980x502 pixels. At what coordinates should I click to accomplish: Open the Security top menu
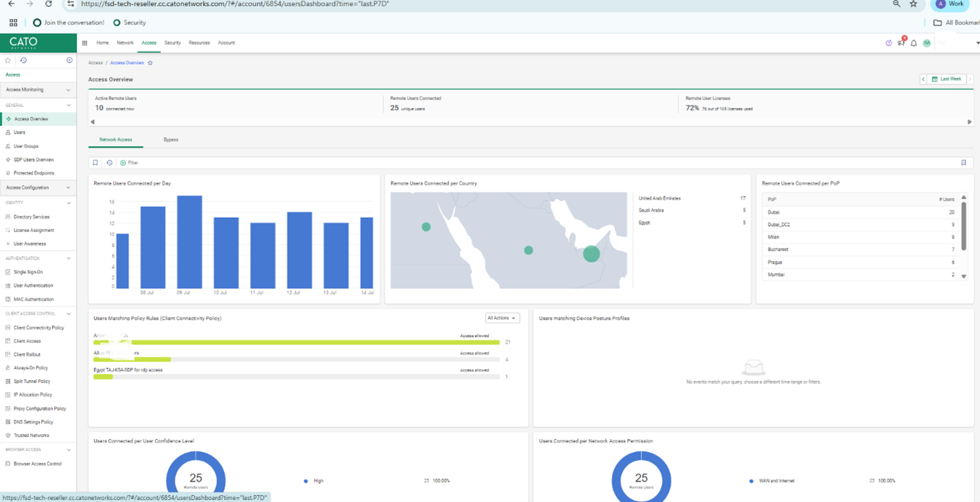pos(172,43)
